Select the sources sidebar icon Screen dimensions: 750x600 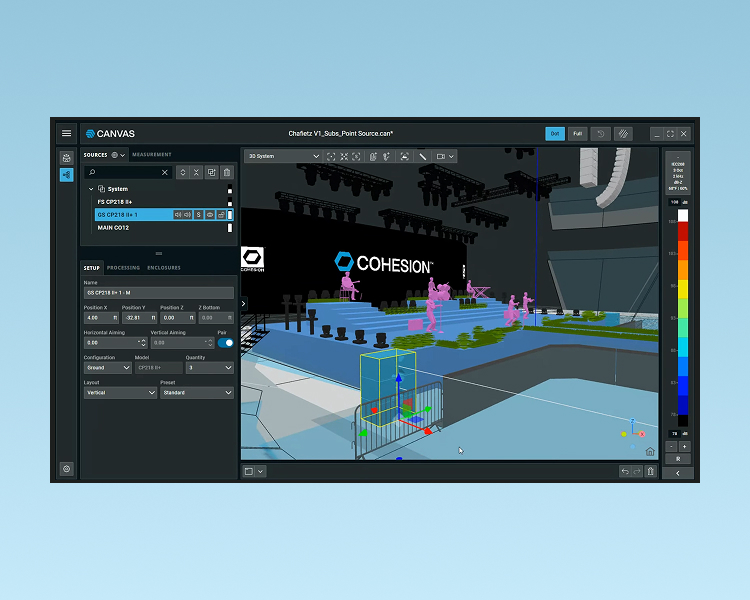pyautogui.click(x=66, y=175)
